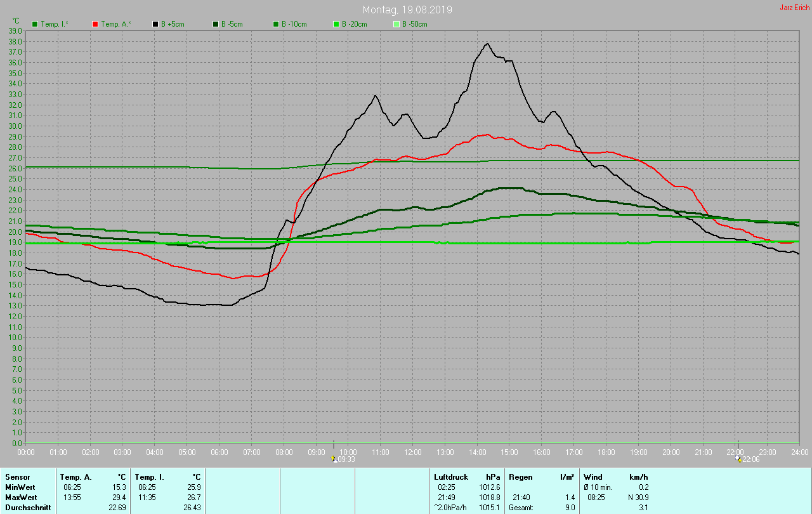Click the "12:00" time axis label
Screen dimensions: 812x514
point(413,452)
